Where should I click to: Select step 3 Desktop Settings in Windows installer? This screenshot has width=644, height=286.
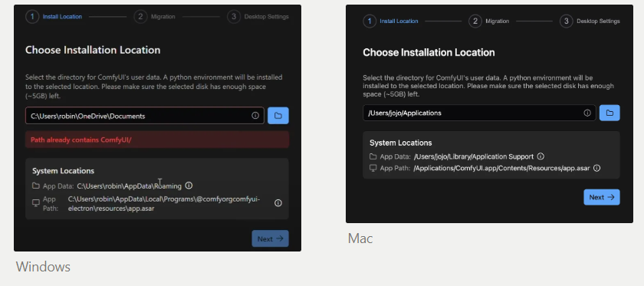click(x=258, y=17)
